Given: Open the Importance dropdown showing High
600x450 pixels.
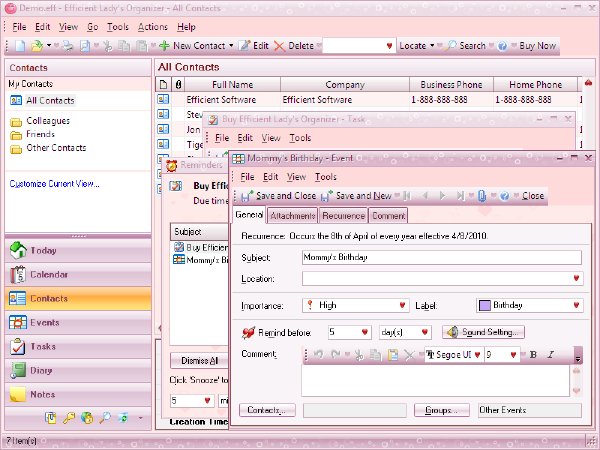Looking at the screenshot, I should coord(402,305).
